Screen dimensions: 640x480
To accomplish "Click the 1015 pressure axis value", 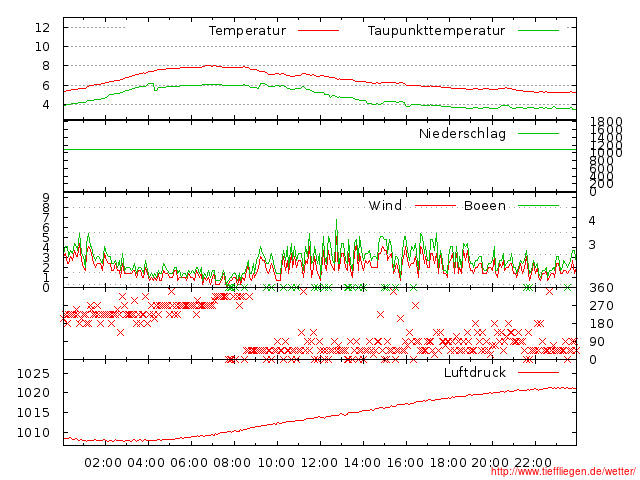I will pyautogui.click(x=33, y=413).
